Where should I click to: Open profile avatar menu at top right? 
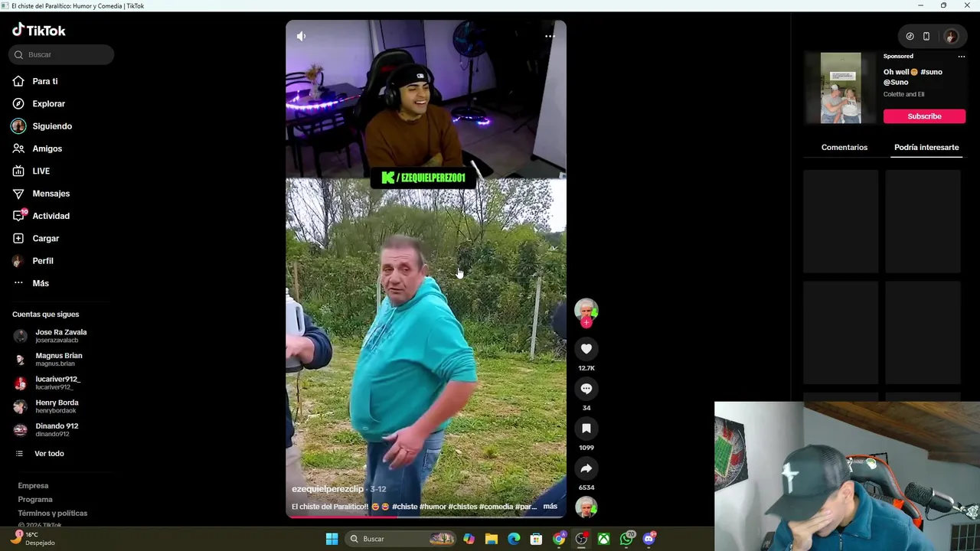pyautogui.click(x=951, y=36)
